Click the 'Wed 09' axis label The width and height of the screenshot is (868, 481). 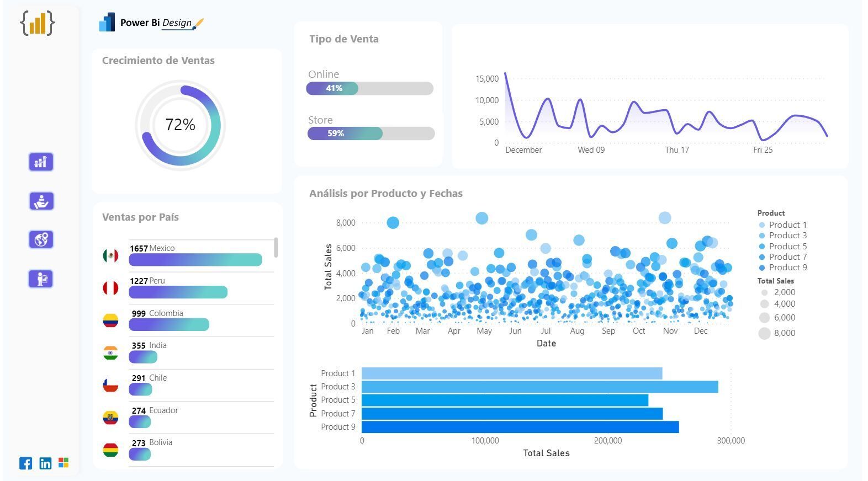point(591,150)
